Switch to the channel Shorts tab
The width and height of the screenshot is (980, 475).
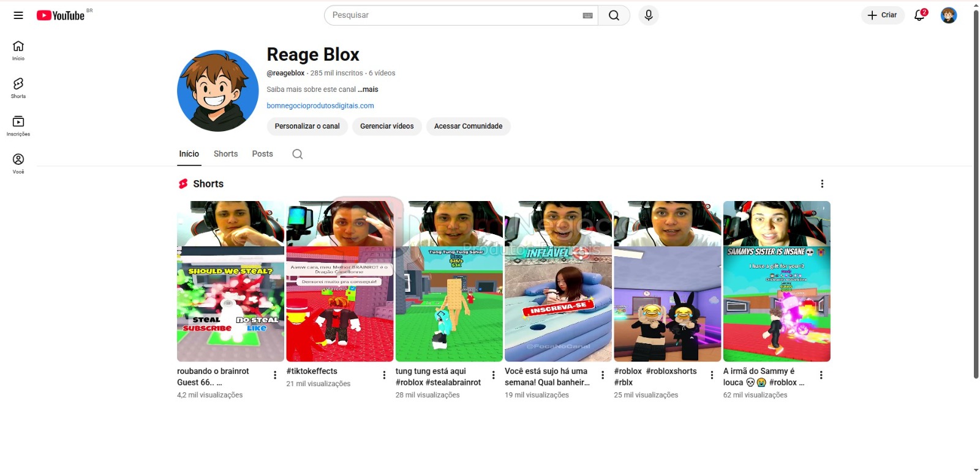(225, 154)
